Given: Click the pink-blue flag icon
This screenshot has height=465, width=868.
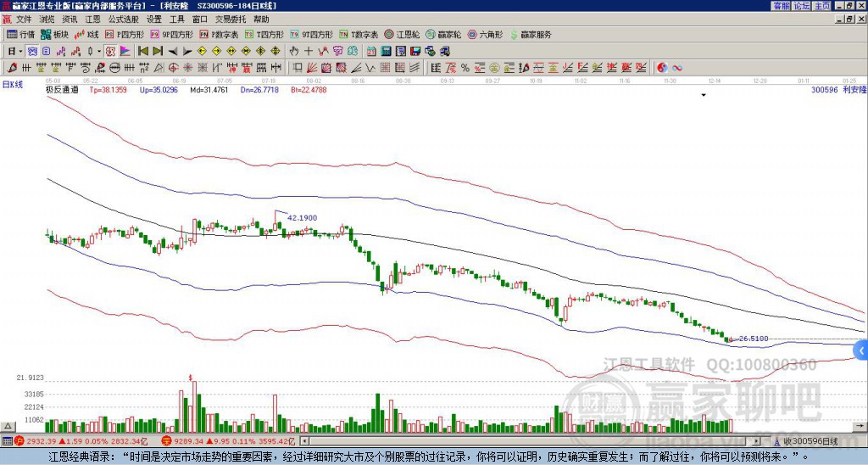Looking at the screenshot, I should [125, 52].
